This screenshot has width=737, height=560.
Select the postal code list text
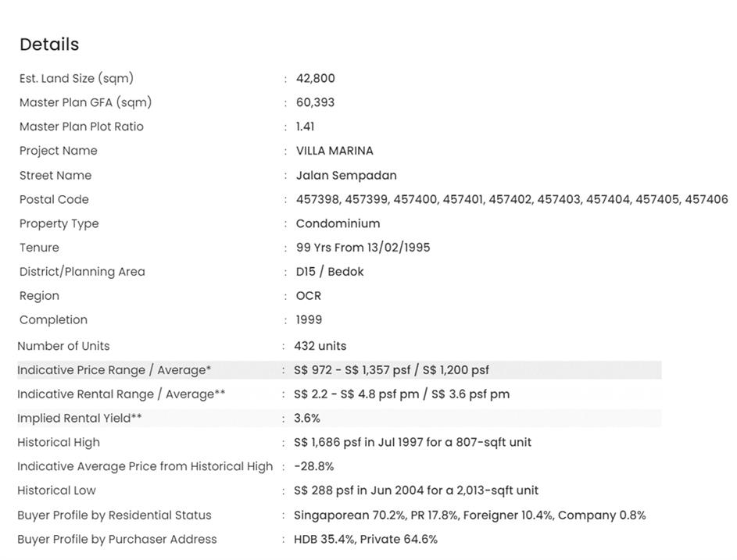point(511,200)
